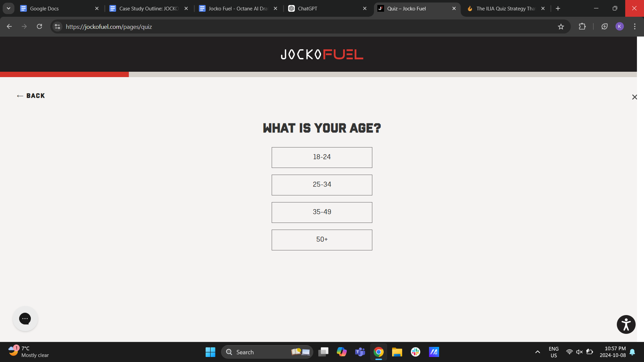Open the Jocko Fuel homepage logo
This screenshot has height=362, width=644.
[322, 54]
